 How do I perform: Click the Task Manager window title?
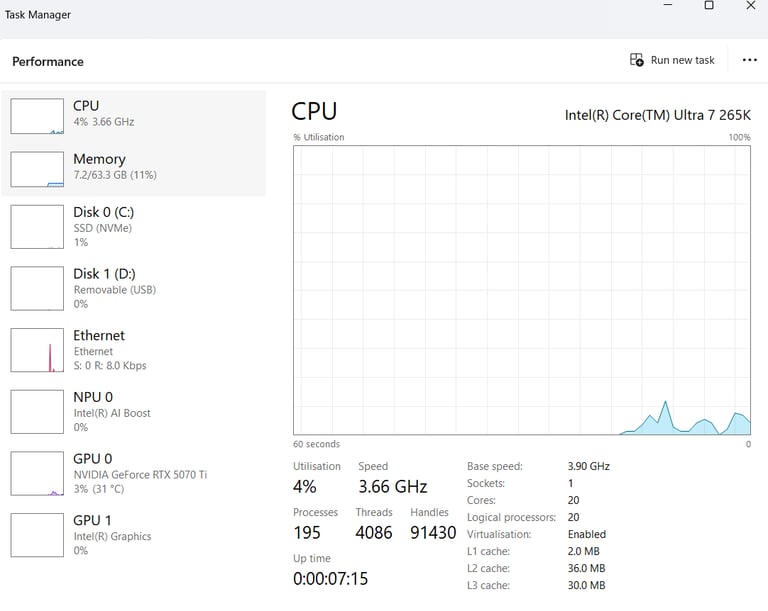[38, 15]
